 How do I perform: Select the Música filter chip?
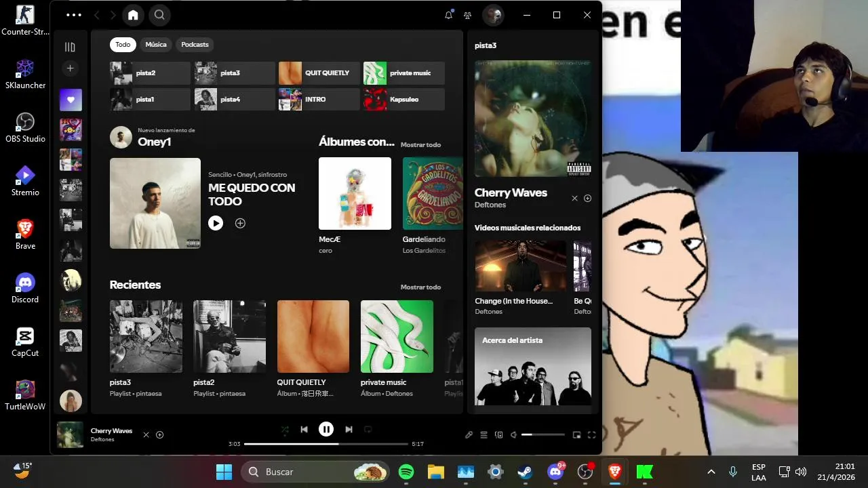156,45
